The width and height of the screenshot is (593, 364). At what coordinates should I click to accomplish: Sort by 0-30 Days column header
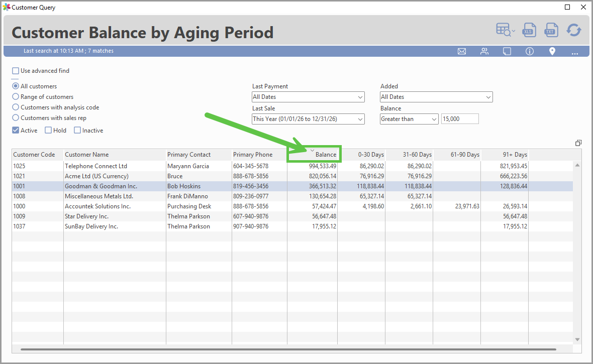point(361,155)
